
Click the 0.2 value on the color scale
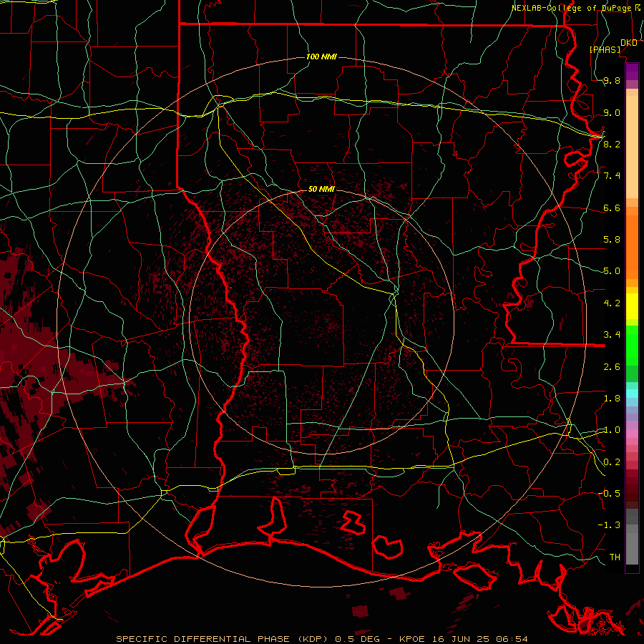(x=612, y=462)
